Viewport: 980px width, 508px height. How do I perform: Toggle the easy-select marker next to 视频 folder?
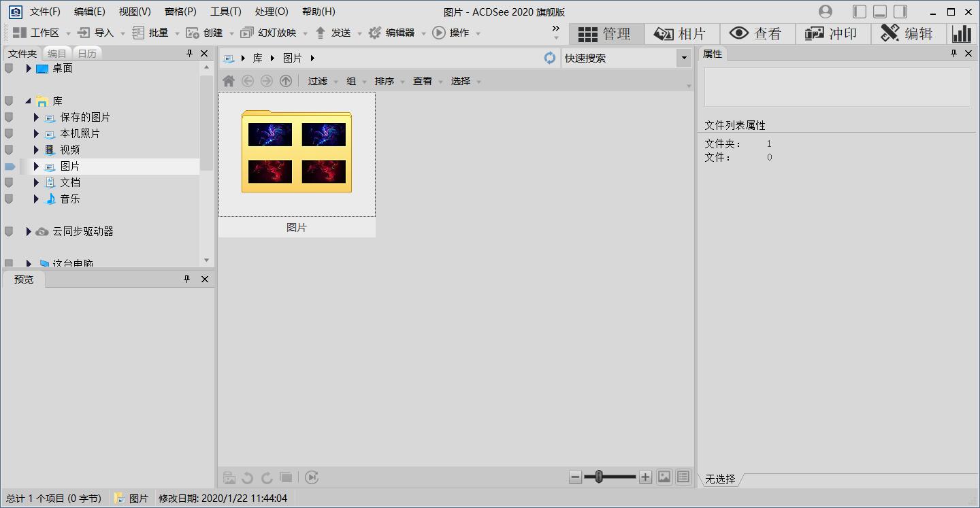click(9, 150)
